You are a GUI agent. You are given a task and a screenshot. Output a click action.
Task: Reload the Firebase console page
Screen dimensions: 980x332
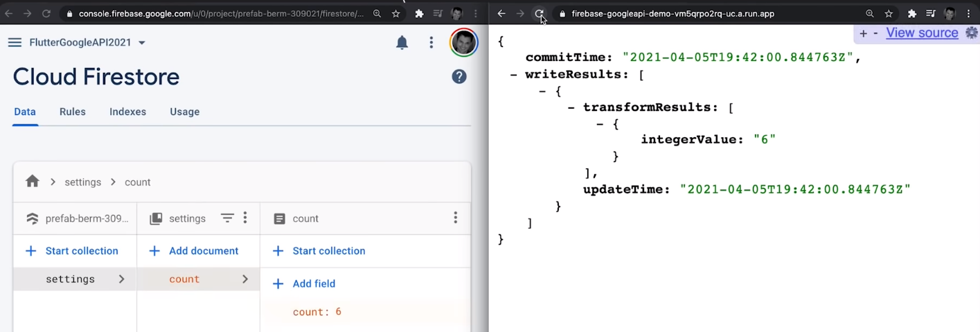pyautogui.click(x=46, y=13)
